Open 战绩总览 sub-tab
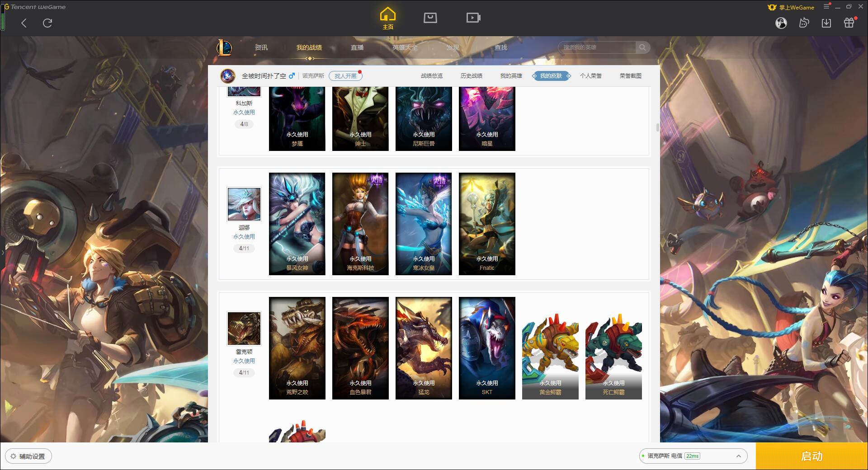 pyautogui.click(x=432, y=76)
